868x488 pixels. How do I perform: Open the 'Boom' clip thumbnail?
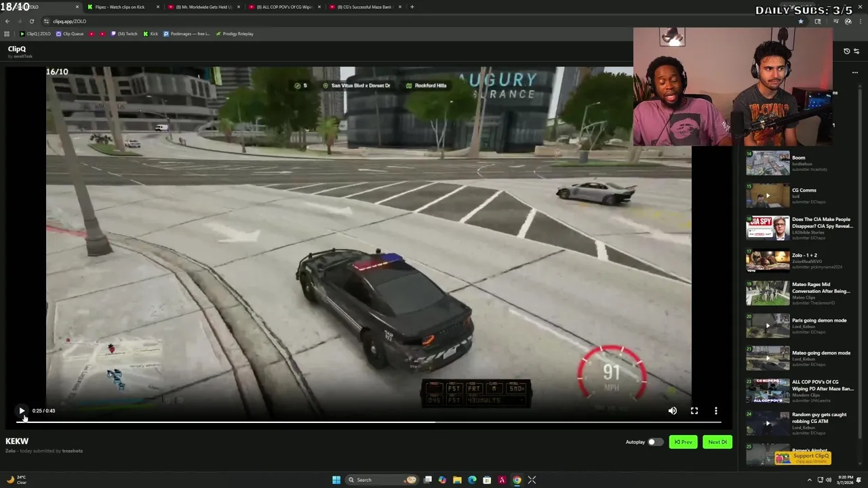768,163
